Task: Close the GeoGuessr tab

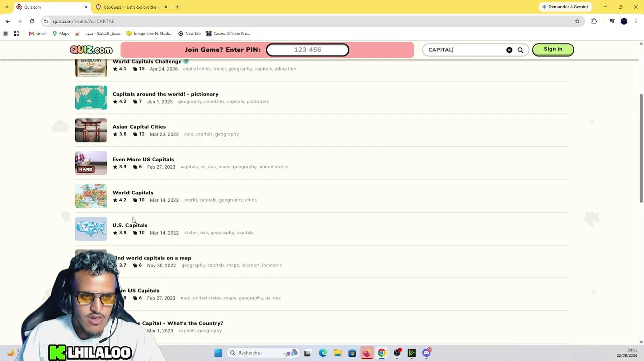Action: [166, 7]
